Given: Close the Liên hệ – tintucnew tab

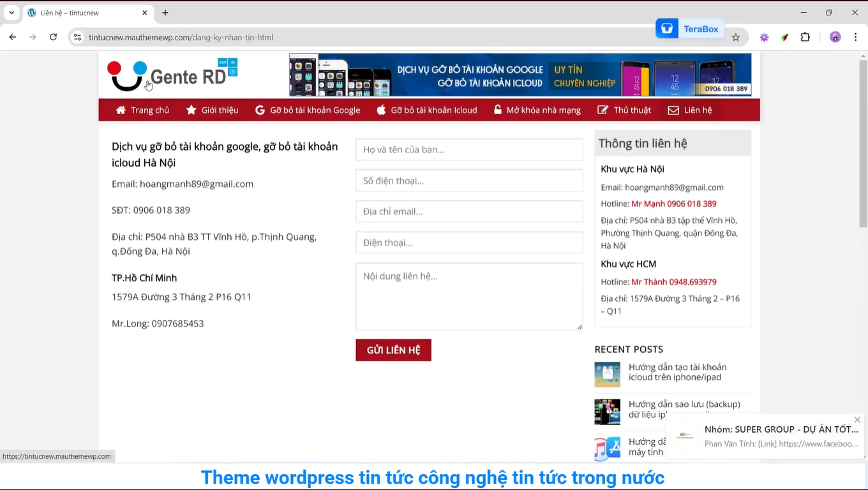Looking at the screenshot, I should pos(145,13).
